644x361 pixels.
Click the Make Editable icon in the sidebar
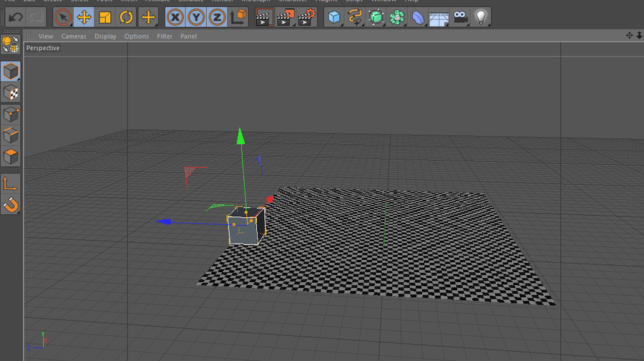click(x=11, y=44)
